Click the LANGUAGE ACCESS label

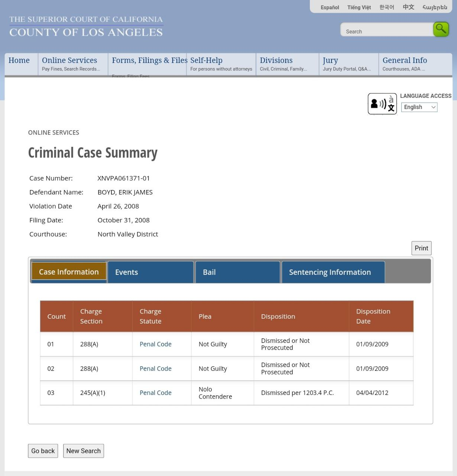click(426, 96)
